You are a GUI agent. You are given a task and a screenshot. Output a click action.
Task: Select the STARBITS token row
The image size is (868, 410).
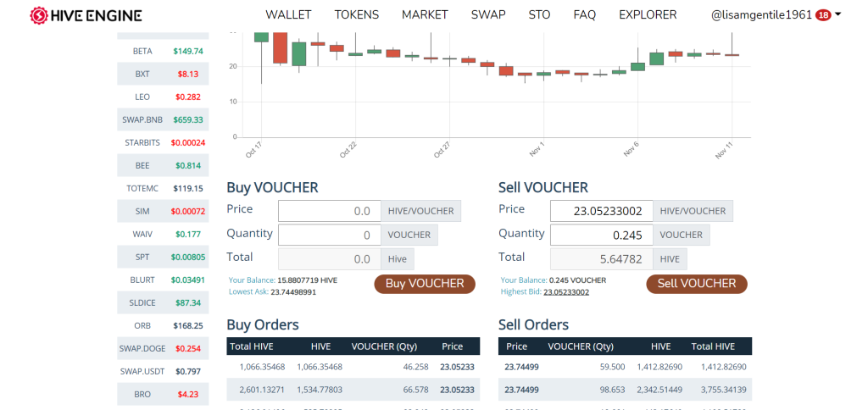163,142
